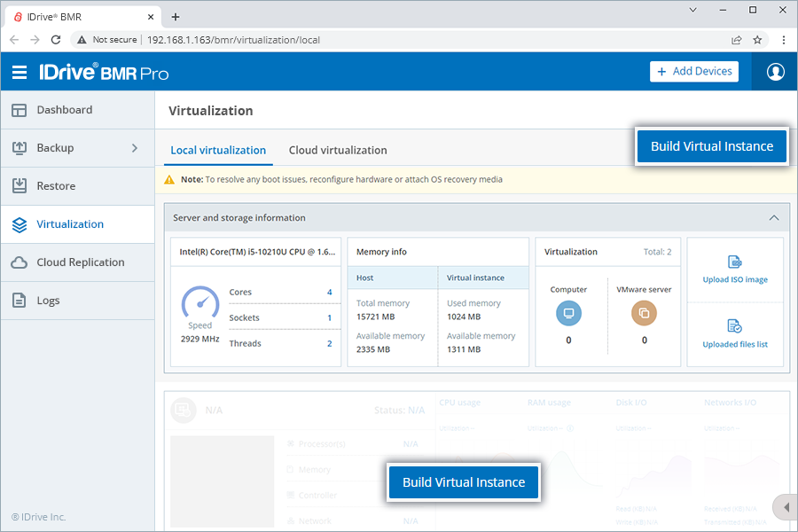Select the Dashboard icon in the sidebar
The width and height of the screenshot is (798, 532).
pyautogui.click(x=20, y=109)
